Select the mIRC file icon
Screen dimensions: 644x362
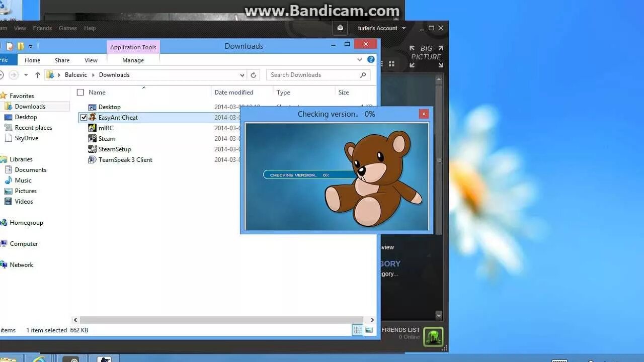[92, 128]
